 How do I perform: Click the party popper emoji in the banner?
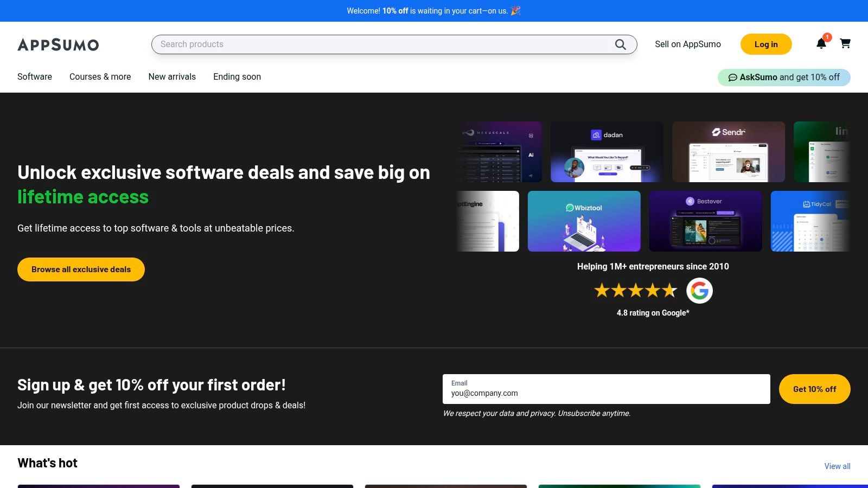(516, 10)
